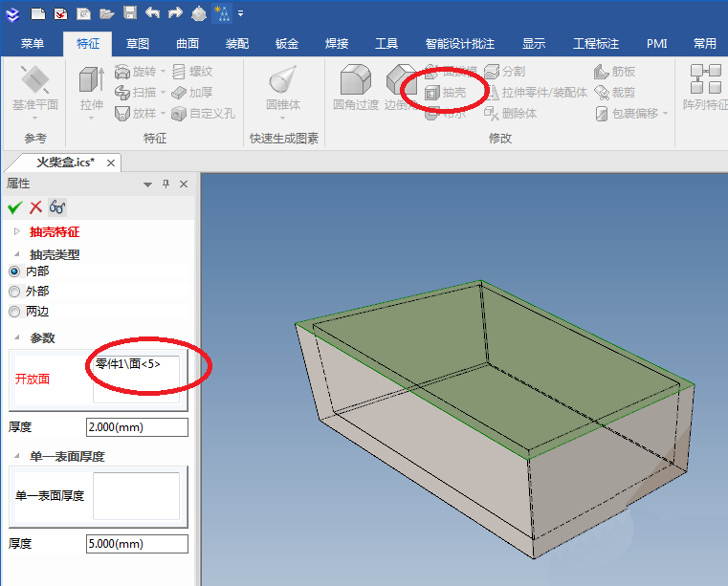Collapse the 抽壳类型 section
The width and height of the screenshot is (728, 586).
17,253
